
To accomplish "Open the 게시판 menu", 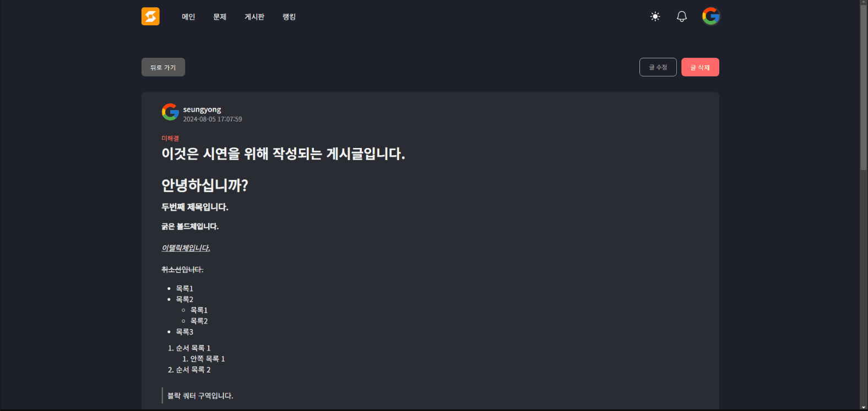I will 254,17.
